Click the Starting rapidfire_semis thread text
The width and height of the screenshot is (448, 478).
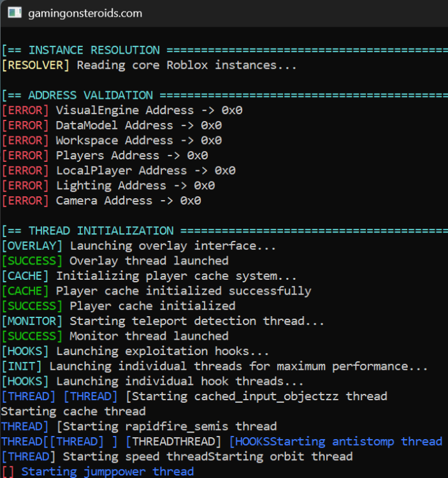click(170, 426)
